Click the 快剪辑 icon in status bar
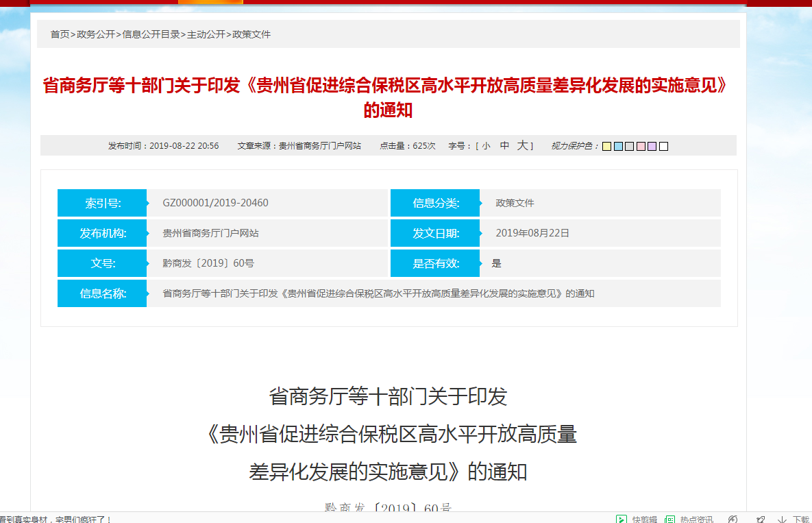 622,519
